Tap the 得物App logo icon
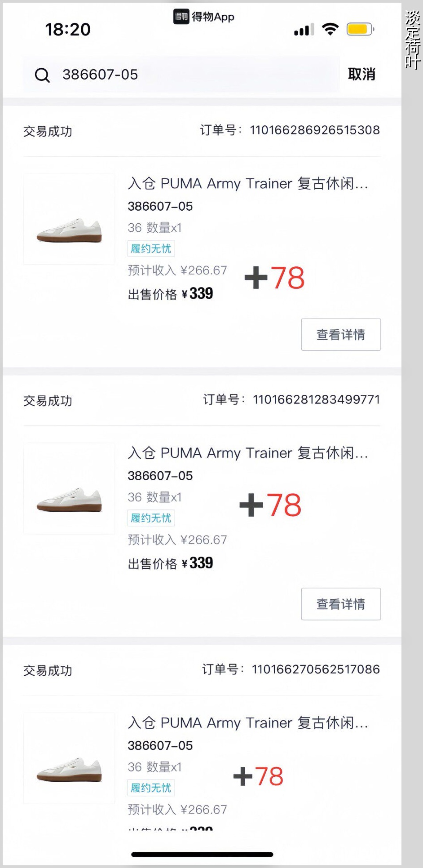Image resolution: width=423 pixels, height=868 pixels. (181, 17)
